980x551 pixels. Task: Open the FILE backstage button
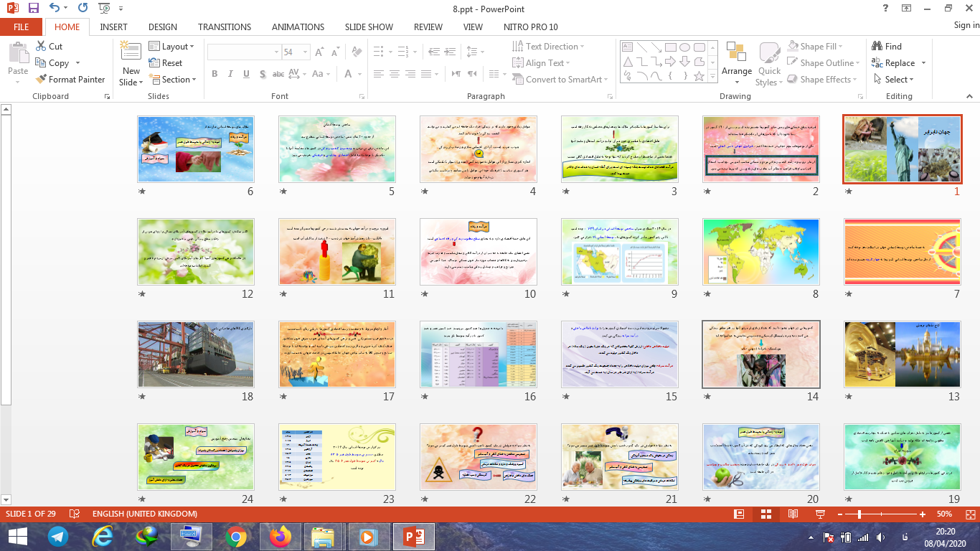pos(22,27)
